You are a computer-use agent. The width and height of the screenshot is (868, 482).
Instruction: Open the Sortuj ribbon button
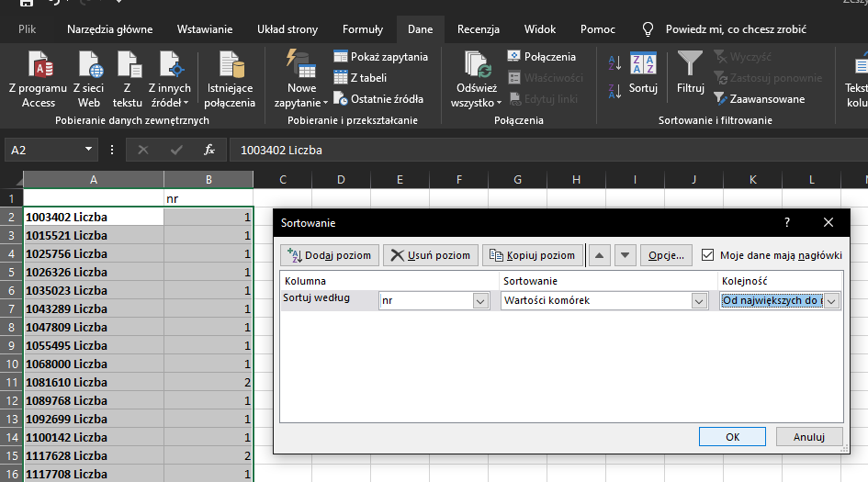tap(643, 73)
